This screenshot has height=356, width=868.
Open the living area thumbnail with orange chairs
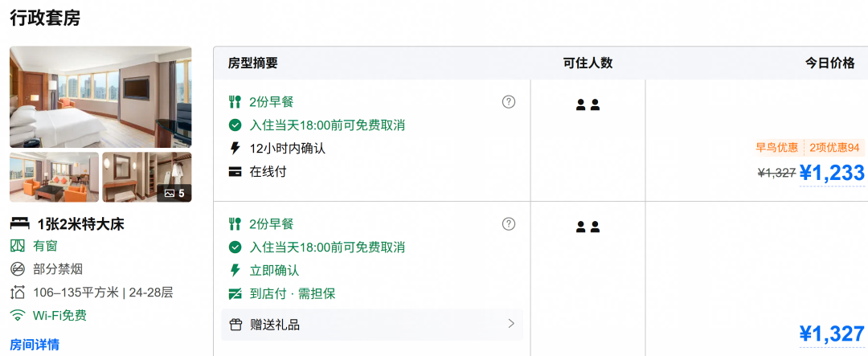(55, 177)
